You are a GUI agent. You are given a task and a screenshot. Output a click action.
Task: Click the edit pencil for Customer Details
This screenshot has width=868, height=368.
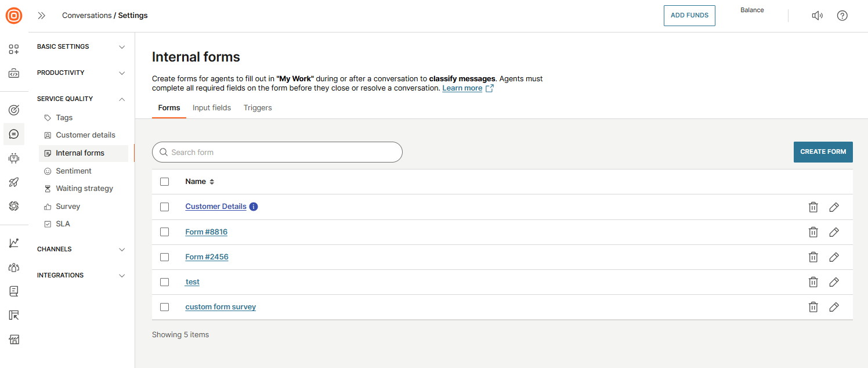point(834,207)
